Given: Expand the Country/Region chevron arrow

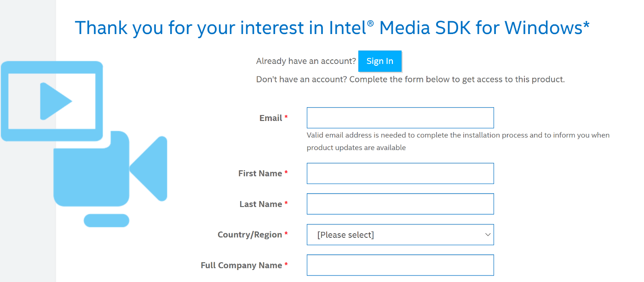Looking at the screenshot, I should [x=488, y=235].
